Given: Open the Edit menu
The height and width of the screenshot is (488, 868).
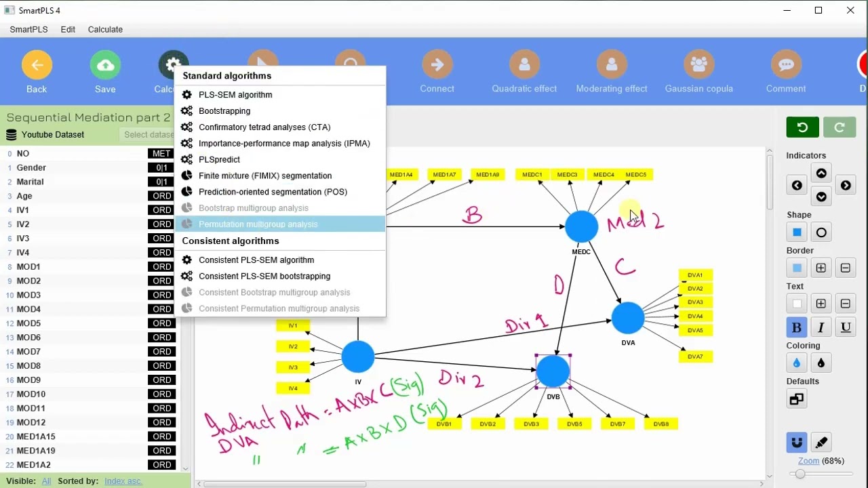Looking at the screenshot, I should click(68, 30).
